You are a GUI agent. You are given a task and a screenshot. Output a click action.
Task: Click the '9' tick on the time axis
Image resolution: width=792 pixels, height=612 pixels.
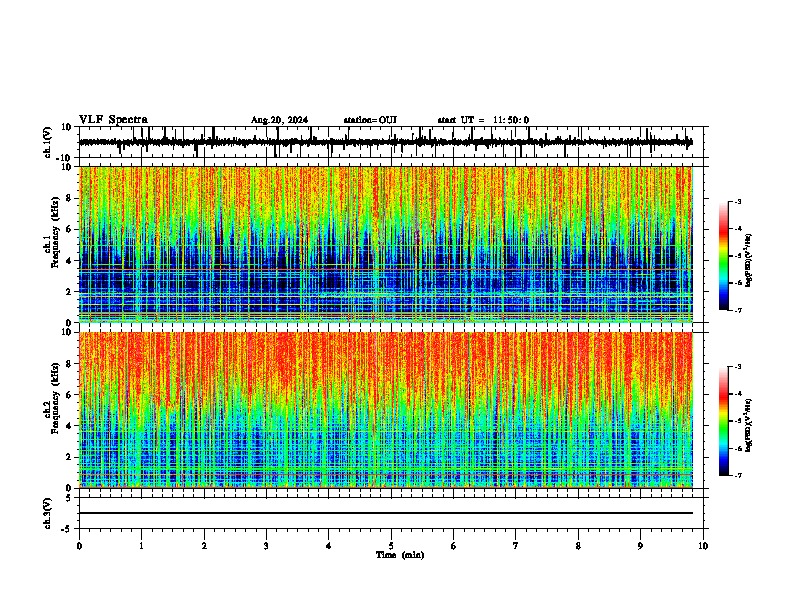pos(640,546)
